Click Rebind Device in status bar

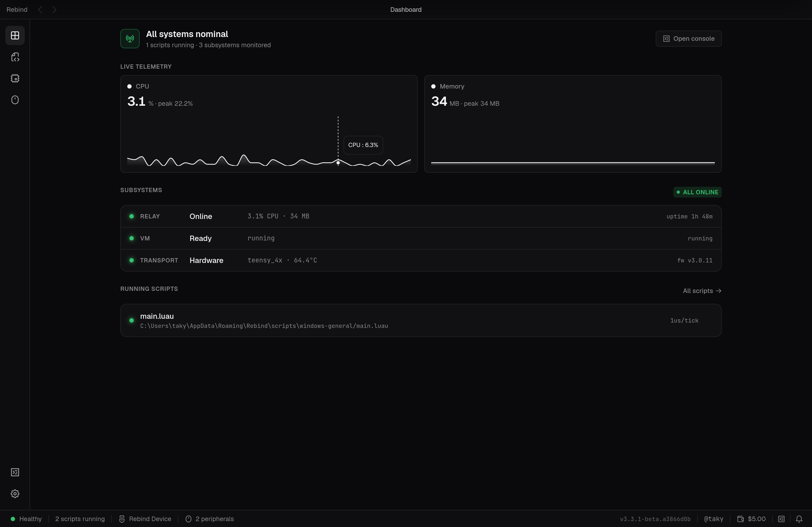[150, 519]
